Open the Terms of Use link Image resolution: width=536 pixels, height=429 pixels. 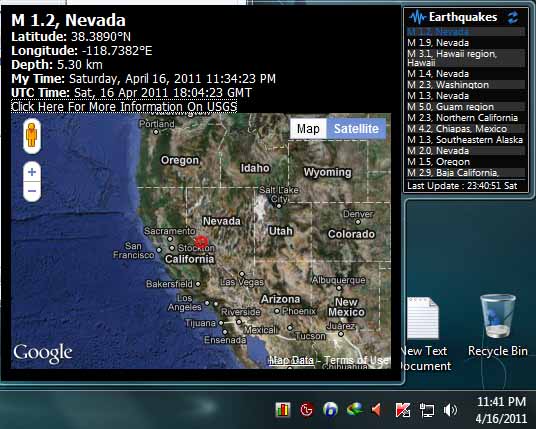(x=356, y=360)
